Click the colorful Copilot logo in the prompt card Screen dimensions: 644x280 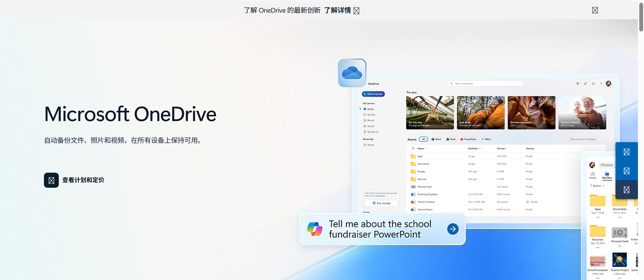(314, 229)
